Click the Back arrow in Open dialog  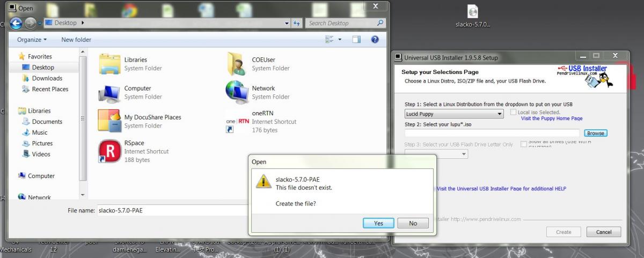pos(16,23)
